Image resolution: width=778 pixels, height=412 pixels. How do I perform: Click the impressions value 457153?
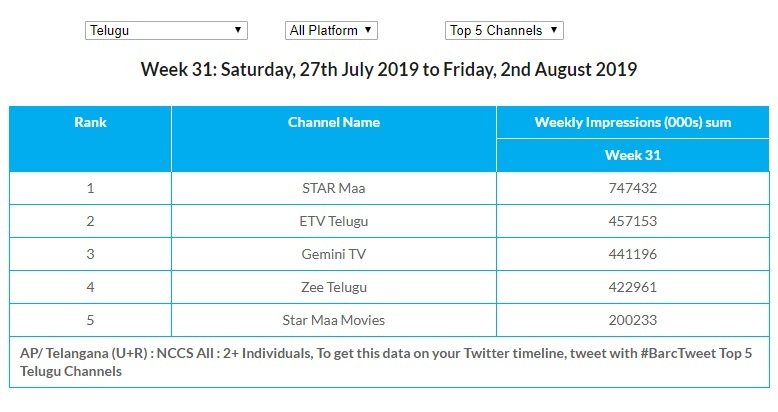(633, 221)
